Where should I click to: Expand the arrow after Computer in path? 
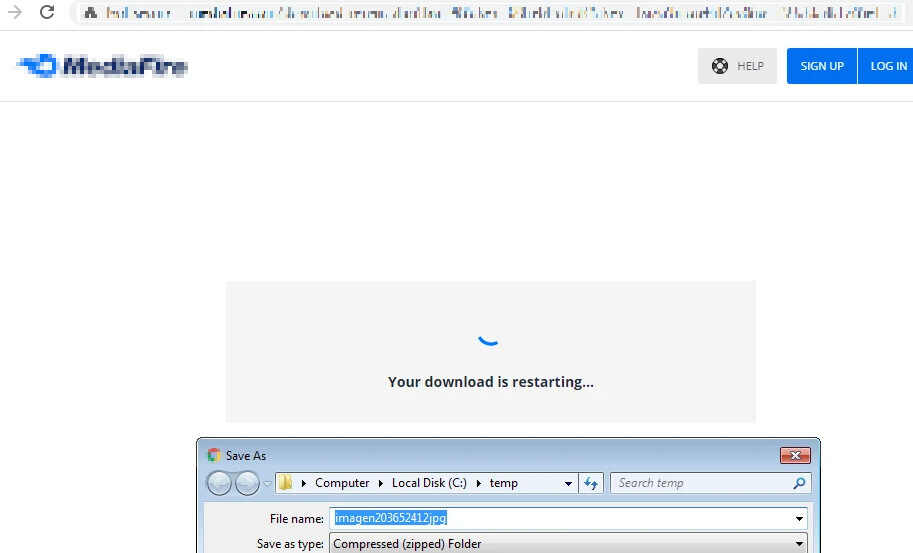tap(381, 483)
